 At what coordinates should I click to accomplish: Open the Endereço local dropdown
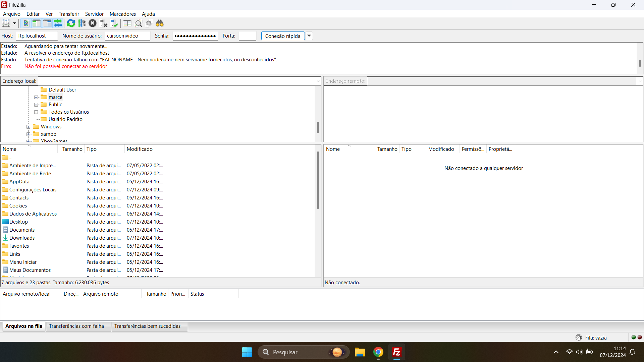(x=318, y=81)
